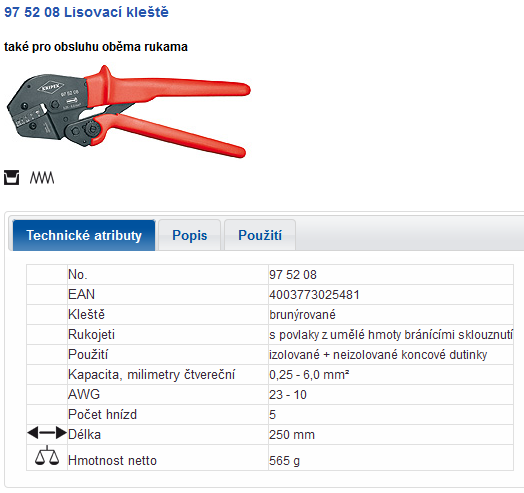Viewport: 524px width, 493px height.
Task: Click the zigzag spring icon
Action: click(42, 177)
